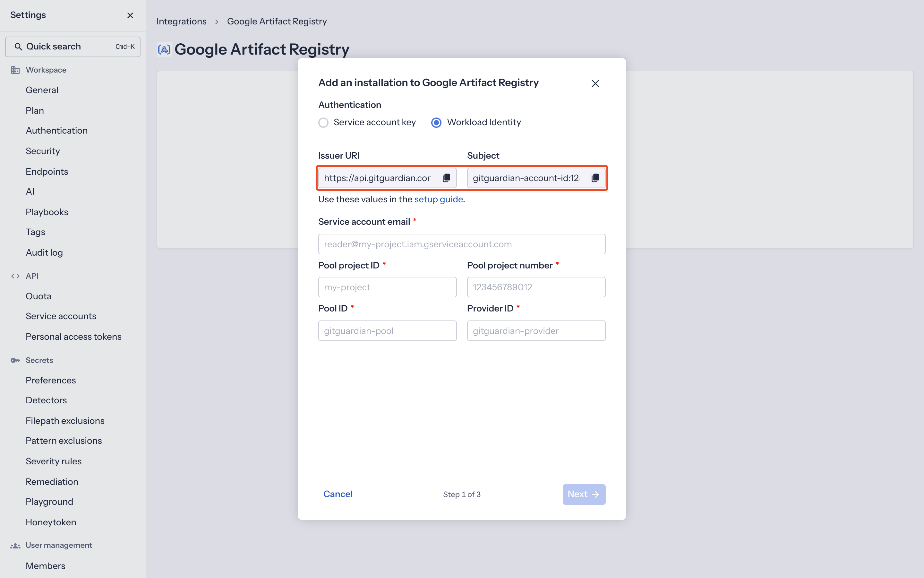Open Playground page
Image resolution: width=924 pixels, height=578 pixels.
click(x=50, y=502)
